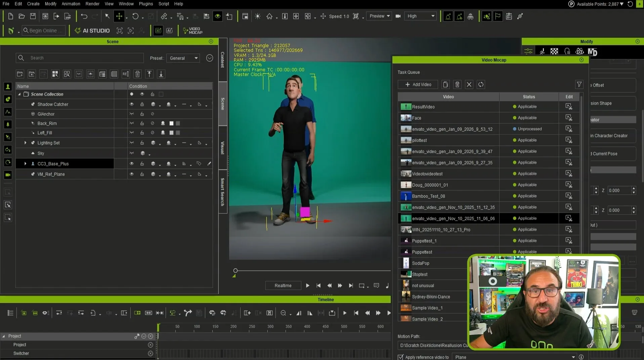Image resolution: width=644 pixels, height=360 pixels.
Task: Toggle the lock for GIAnchor
Action: click(x=142, y=114)
